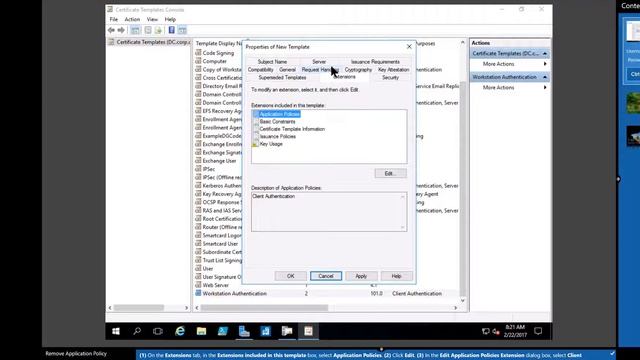This screenshot has height=360, width=640.
Task: Open File Explorer from taskbar
Action: (201, 331)
